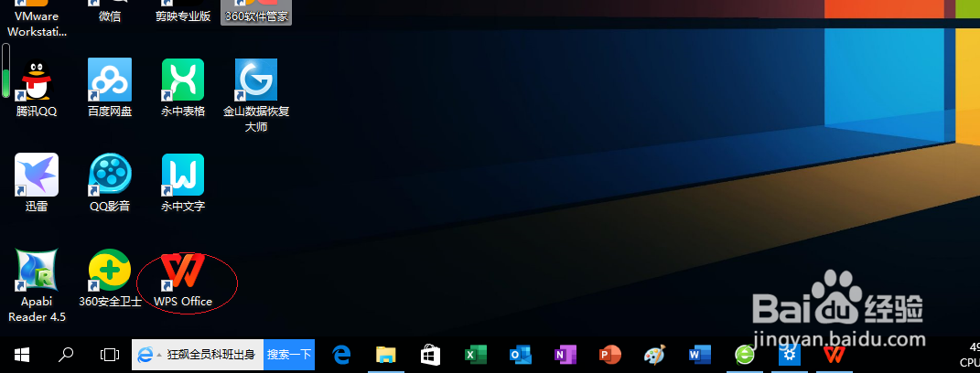Open WPS Office from the taskbar

coord(833,355)
